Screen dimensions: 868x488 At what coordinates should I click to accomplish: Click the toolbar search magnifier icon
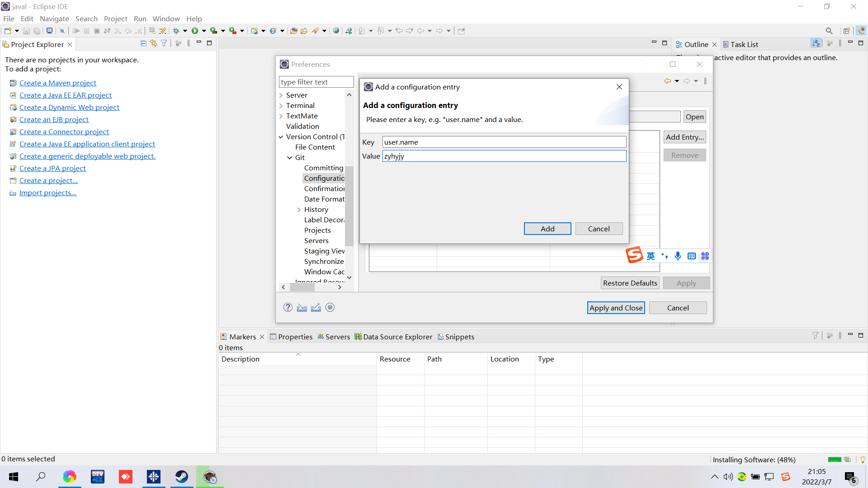click(x=829, y=31)
